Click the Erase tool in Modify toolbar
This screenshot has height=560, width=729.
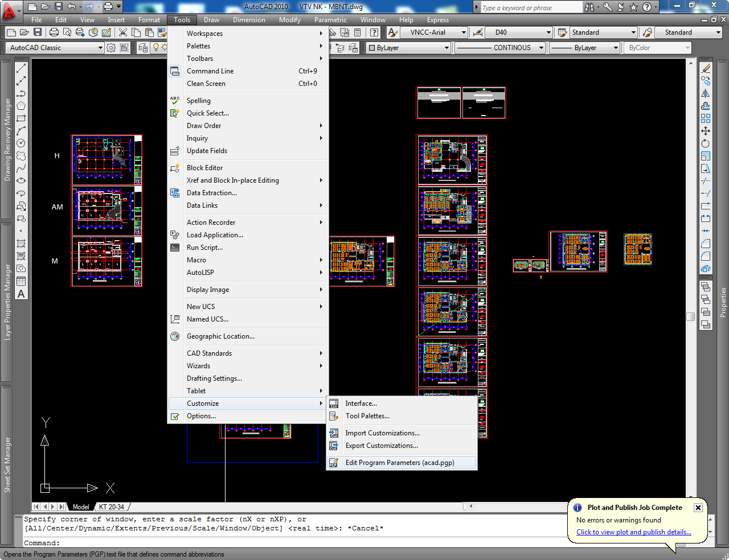pos(706,68)
